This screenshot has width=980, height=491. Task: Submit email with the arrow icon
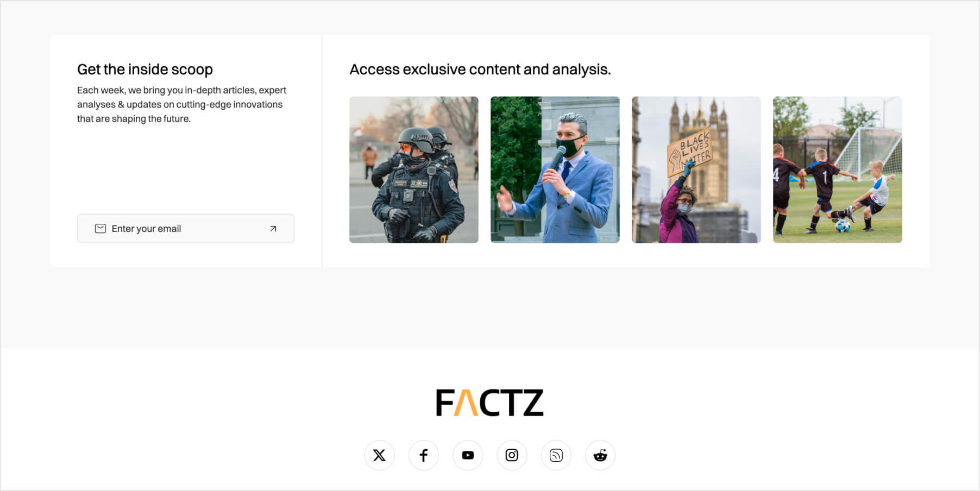click(273, 229)
